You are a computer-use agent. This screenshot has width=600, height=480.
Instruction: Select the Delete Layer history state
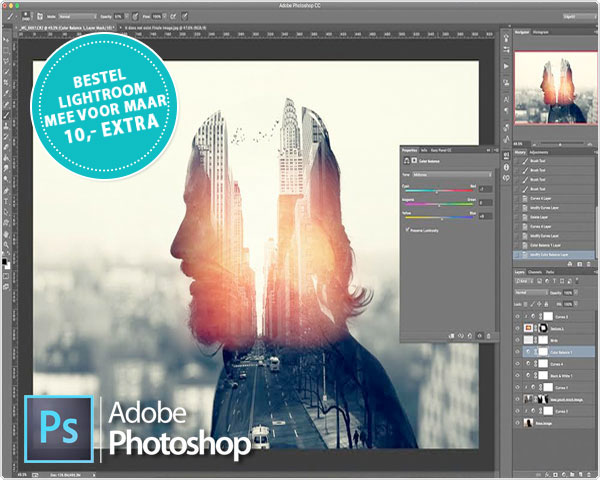point(553,217)
